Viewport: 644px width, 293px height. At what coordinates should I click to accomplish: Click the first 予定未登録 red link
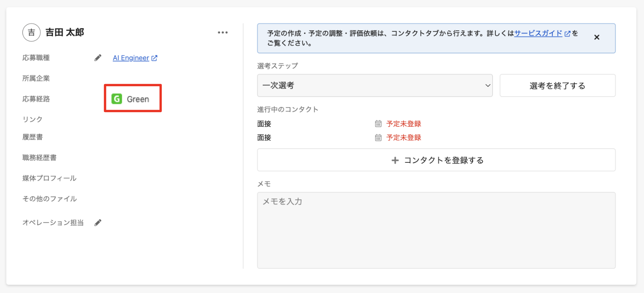(x=404, y=124)
